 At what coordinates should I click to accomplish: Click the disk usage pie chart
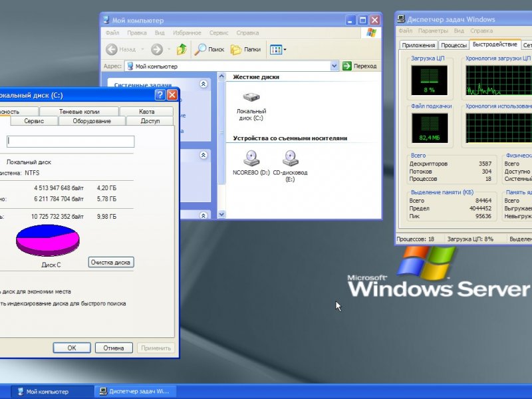pyautogui.click(x=47, y=240)
